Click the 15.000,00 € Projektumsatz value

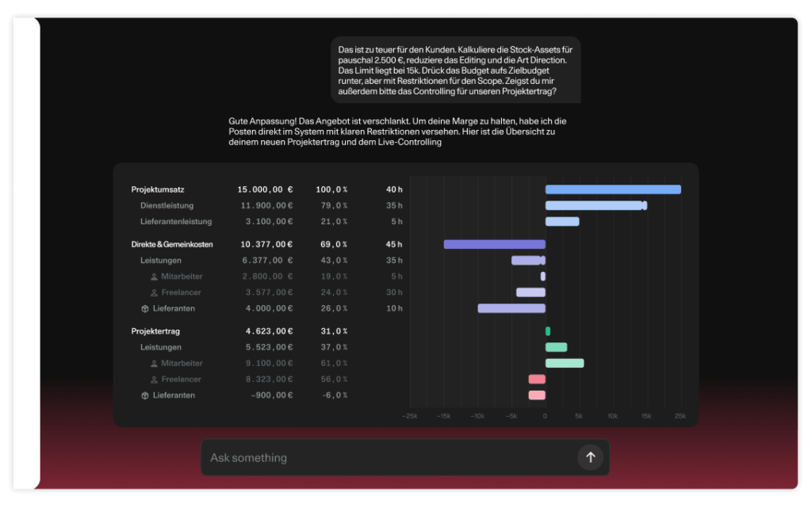click(x=265, y=189)
